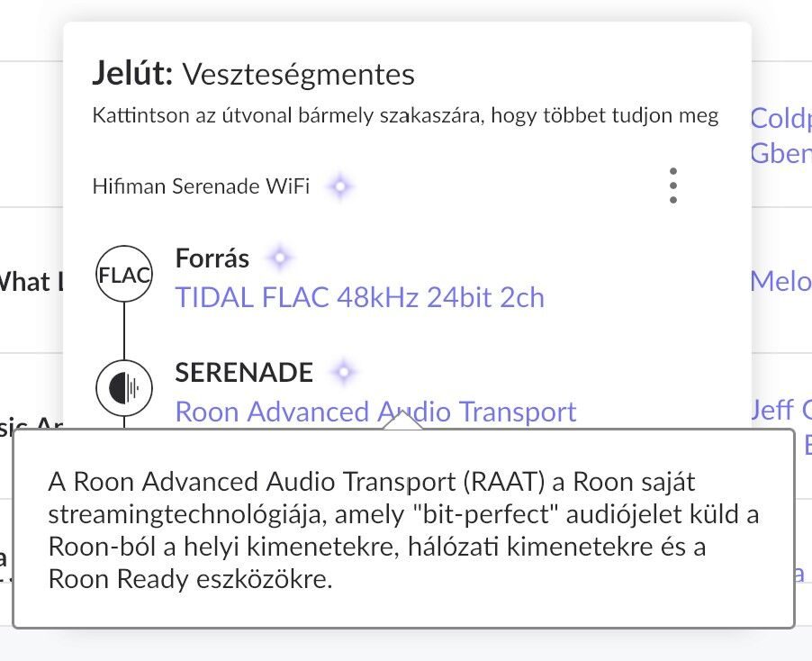812x661 pixels.
Task: Open the partially hidden Melo artist link
Action: [x=780, y=282]
